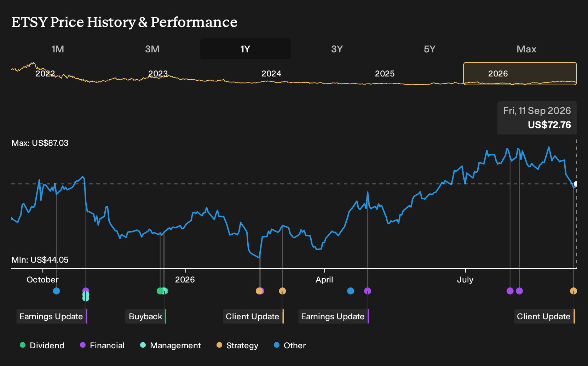
Task: Click the purple Financial dot above first Earnings Update
Action: pos(86,291)
